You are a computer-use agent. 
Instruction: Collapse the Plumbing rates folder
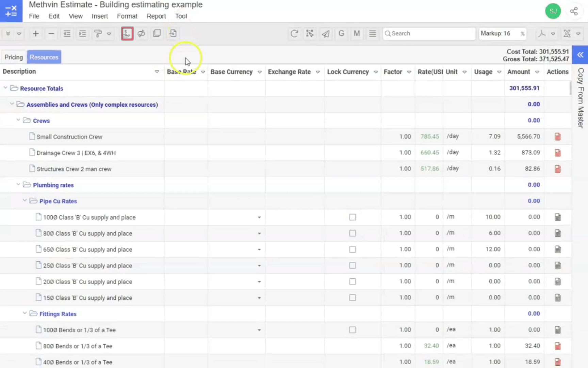(18, 185)
